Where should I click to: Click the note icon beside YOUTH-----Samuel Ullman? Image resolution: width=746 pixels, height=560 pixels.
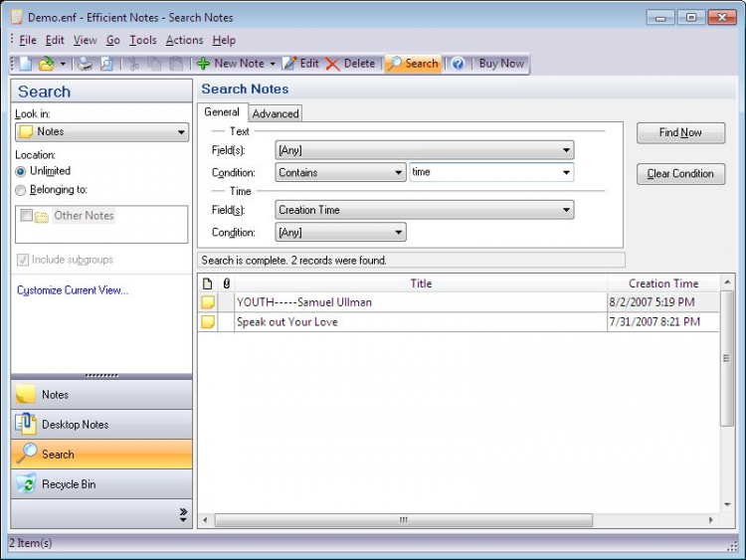click(x=208, y=302)
